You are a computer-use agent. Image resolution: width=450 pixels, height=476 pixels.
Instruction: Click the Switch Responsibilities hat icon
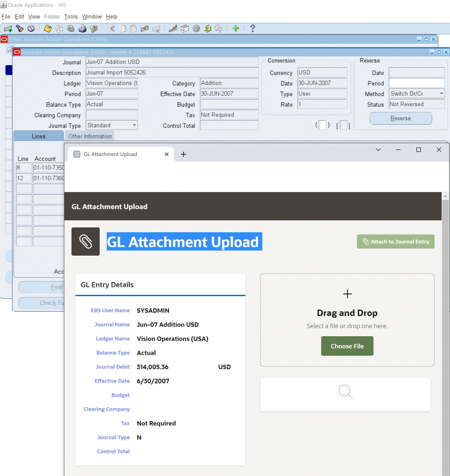(71, 29)
